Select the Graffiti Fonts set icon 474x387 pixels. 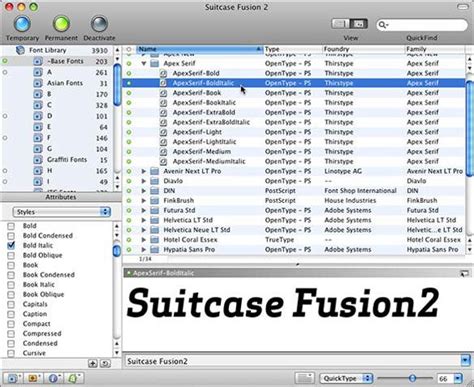tap(38, 160)
